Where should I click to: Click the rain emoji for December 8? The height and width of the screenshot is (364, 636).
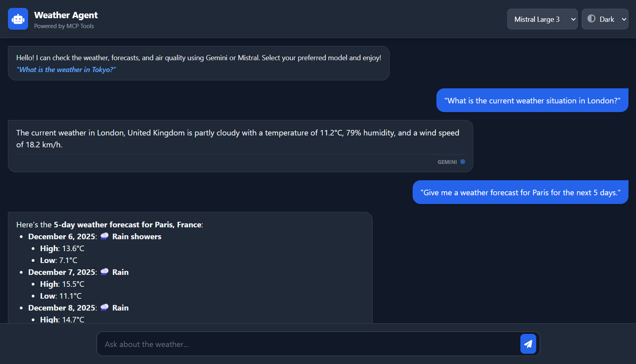[104, 307]
